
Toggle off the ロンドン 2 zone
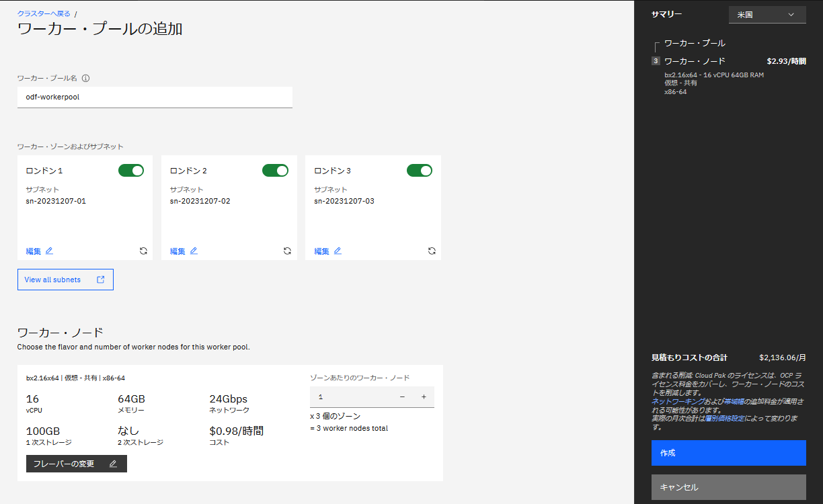pos(275,171)
